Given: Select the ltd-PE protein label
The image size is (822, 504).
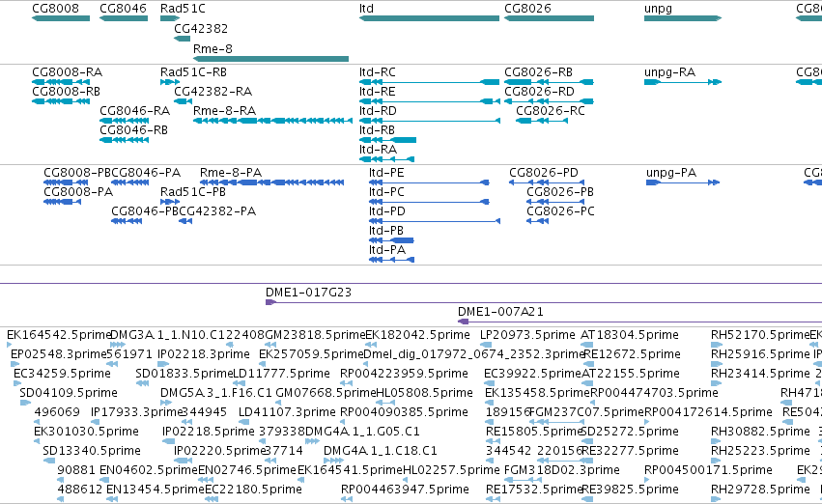Looking at the screenshot, I should click(386, 173).
